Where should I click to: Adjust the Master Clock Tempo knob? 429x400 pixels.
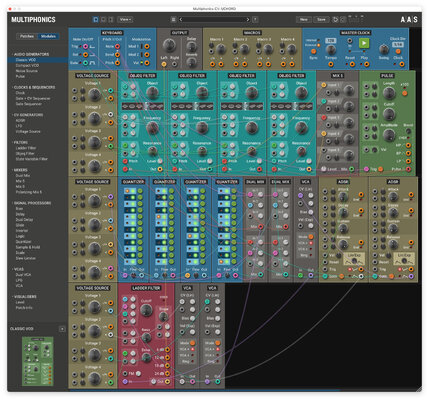pyautogui.click(x=330, y=50)
